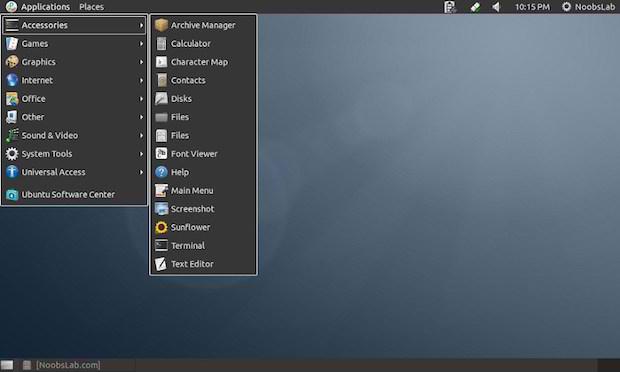Expand Sound & Video submenu arrow
The width and height of the screenshot is (620, 372).
[x=141, y=136]
